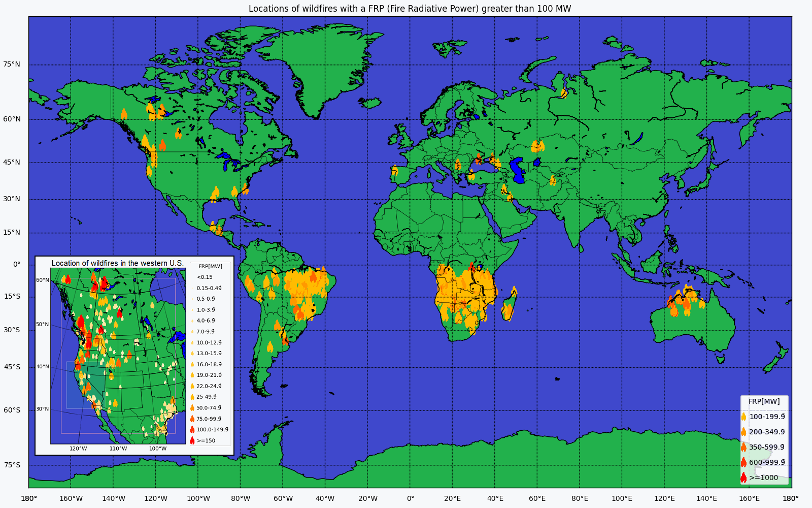The image size is (812, 508).
Task: Click the wildfire marker in Portugal
Action: (x=395, y=171)
